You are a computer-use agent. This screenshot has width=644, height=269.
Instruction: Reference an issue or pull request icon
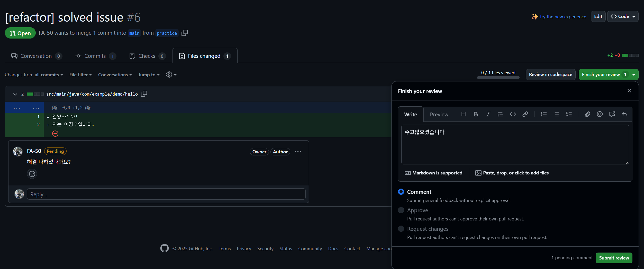tap(612, 114)
